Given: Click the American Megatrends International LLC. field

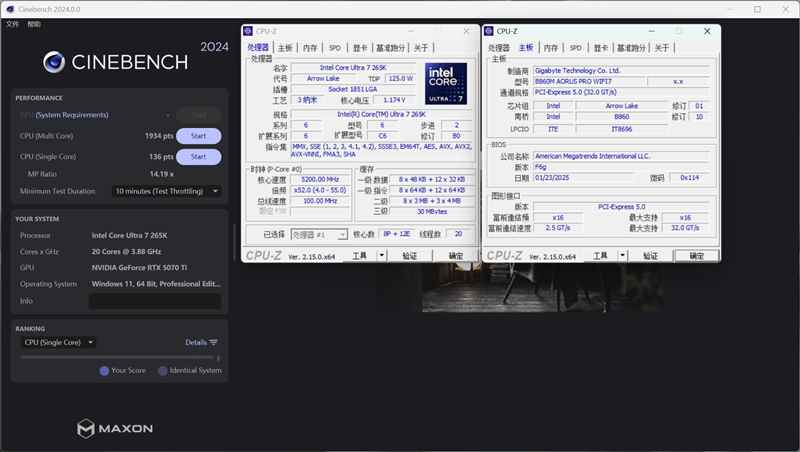Looking at the screenshot, I should tap(621, 156).
